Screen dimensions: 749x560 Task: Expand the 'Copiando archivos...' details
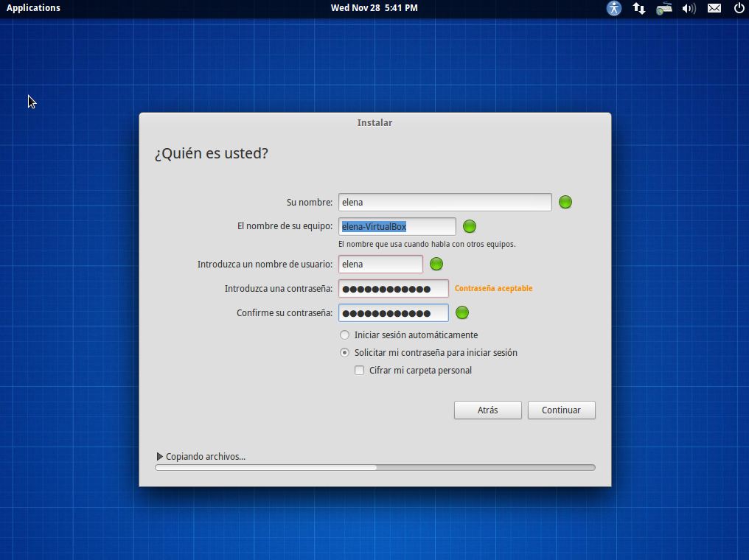point(160,457)
